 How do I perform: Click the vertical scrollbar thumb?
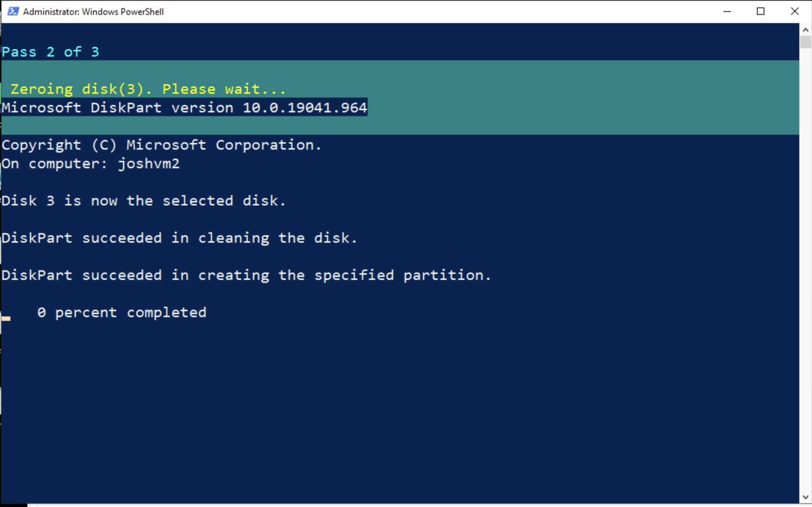coord(806,42)
